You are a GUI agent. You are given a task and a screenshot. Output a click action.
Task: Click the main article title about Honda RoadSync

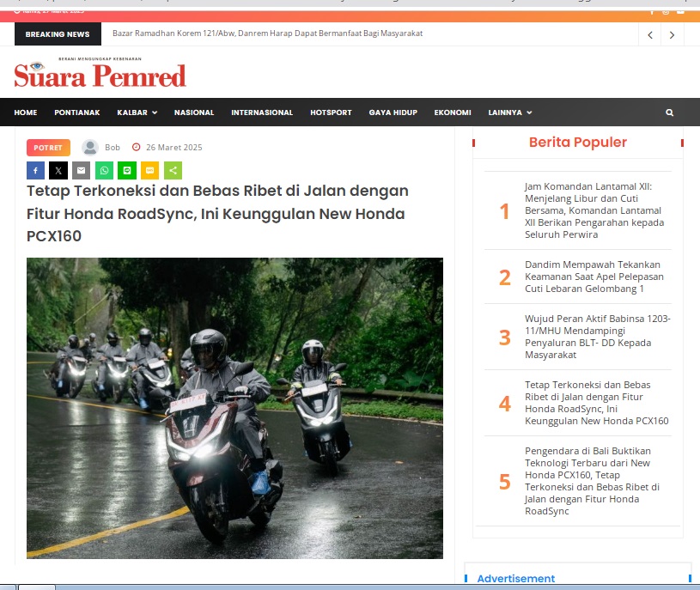pyautogui.click(x=217, y=213)
